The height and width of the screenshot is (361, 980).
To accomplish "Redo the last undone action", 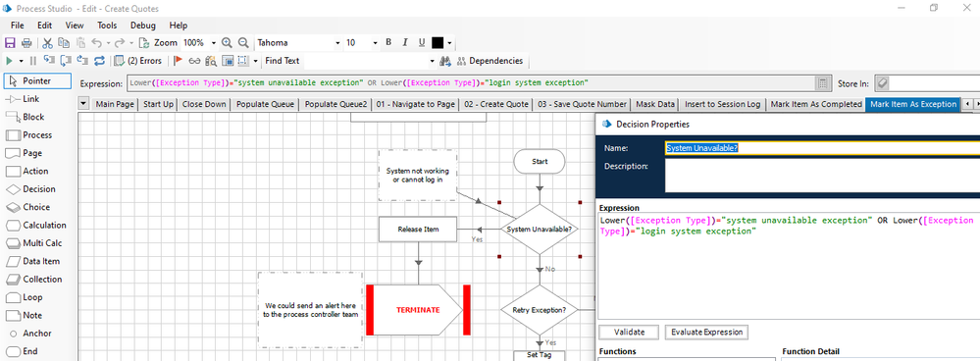I will coord(120,43).
